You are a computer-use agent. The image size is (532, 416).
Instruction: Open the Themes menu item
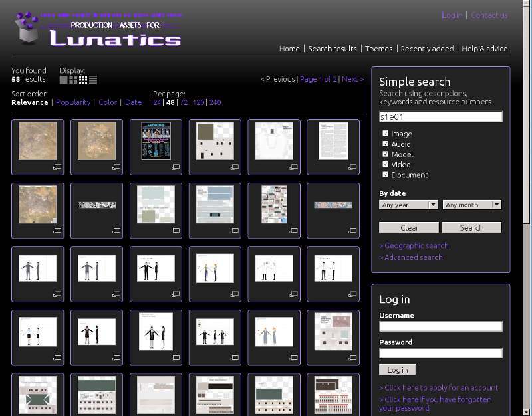click(379, 49)
